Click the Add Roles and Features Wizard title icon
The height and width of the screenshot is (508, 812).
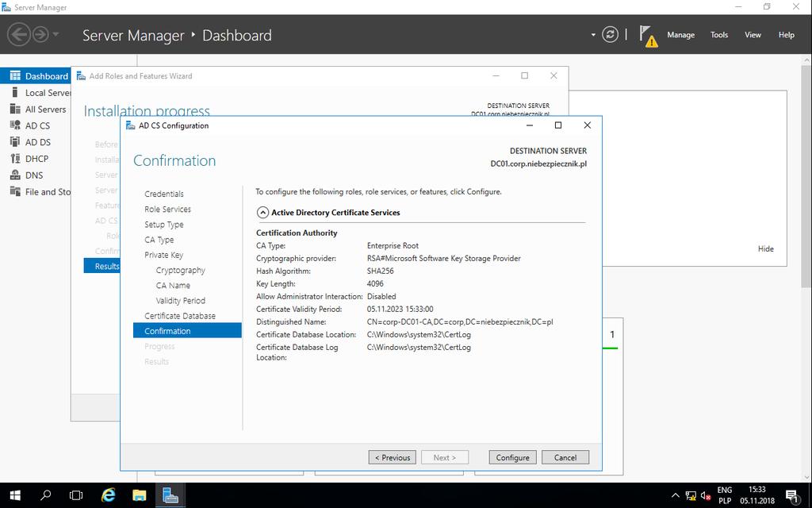point(82,75)
